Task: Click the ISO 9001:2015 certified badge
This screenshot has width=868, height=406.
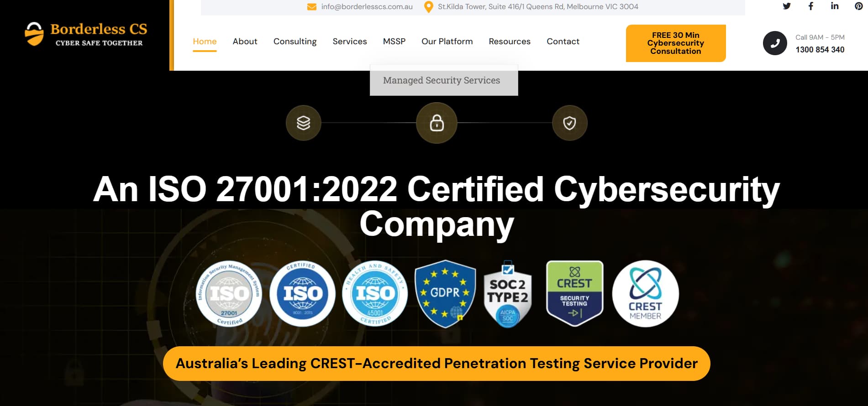Action: coord(302,294)
